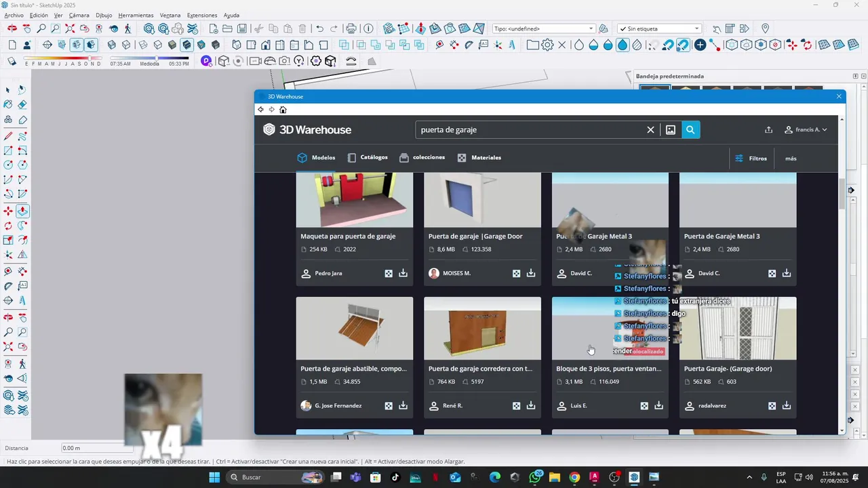Click the 3D Warehouse back arrow
Image resolution: width=868 pixels, height=488 pixels.
[260, 110]
